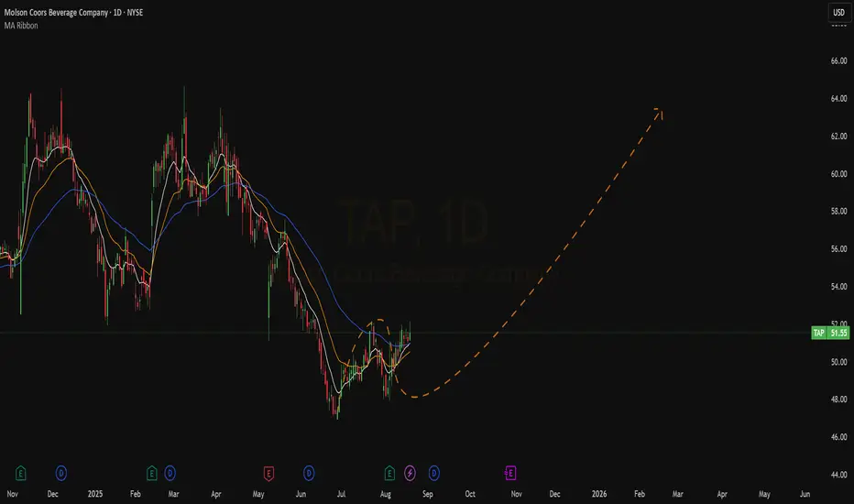Select the MA Ribbon indicator legend
This screenshot has width=854, height=504.
21,26
